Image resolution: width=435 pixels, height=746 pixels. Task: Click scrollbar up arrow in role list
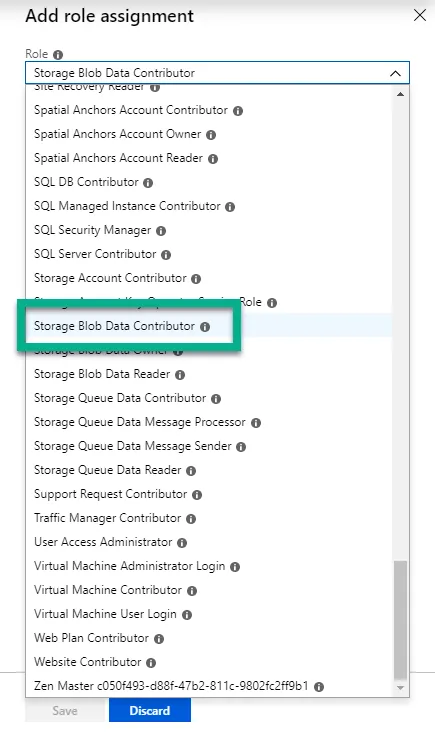[x=400, y=94]
